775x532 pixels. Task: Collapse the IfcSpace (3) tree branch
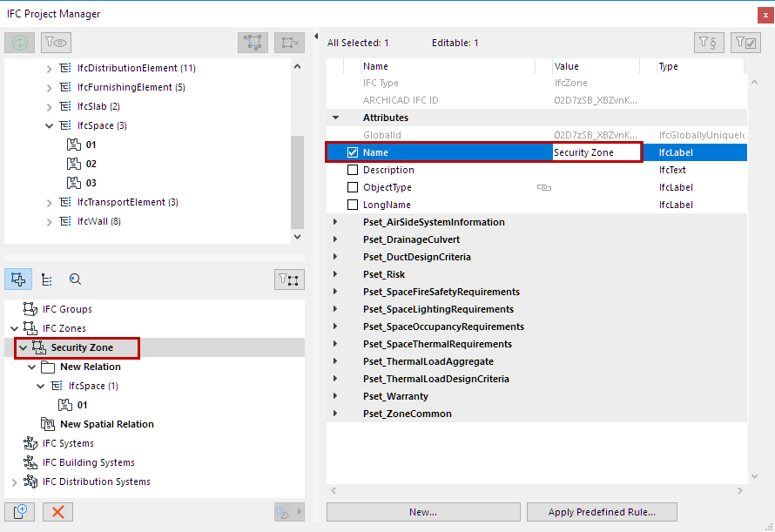coord(50,125)
